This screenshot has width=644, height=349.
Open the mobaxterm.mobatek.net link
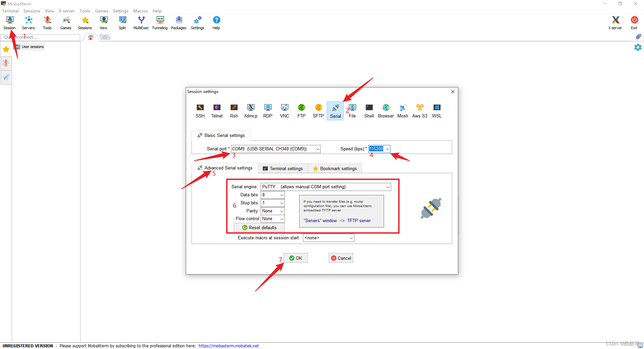[x=229, y=346]
